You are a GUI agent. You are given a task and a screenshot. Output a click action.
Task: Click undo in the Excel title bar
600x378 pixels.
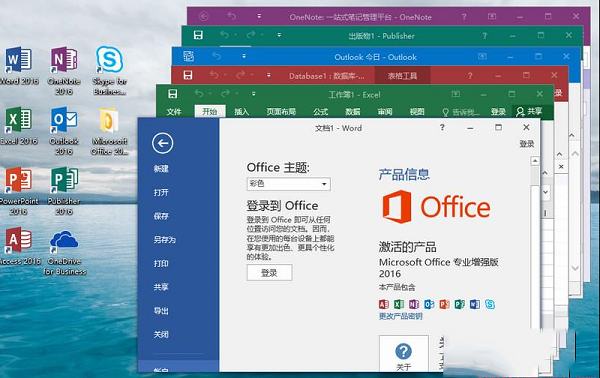(x=199, y=93)
